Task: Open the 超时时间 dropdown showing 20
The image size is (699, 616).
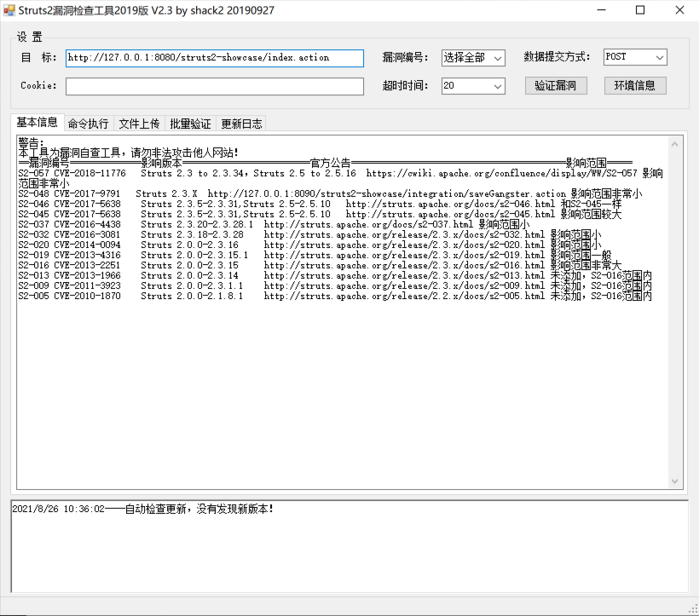Action: point(473,85)
